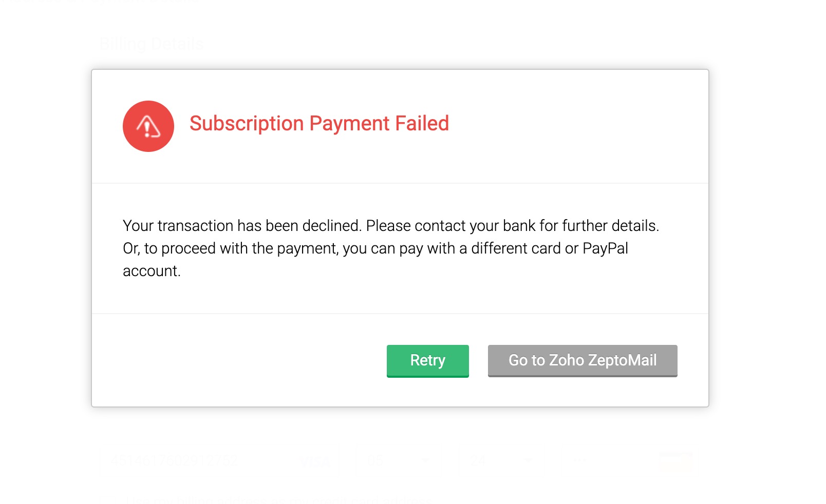
Task: Click the arrow on the month dropdown
Action: pos(425,461)
